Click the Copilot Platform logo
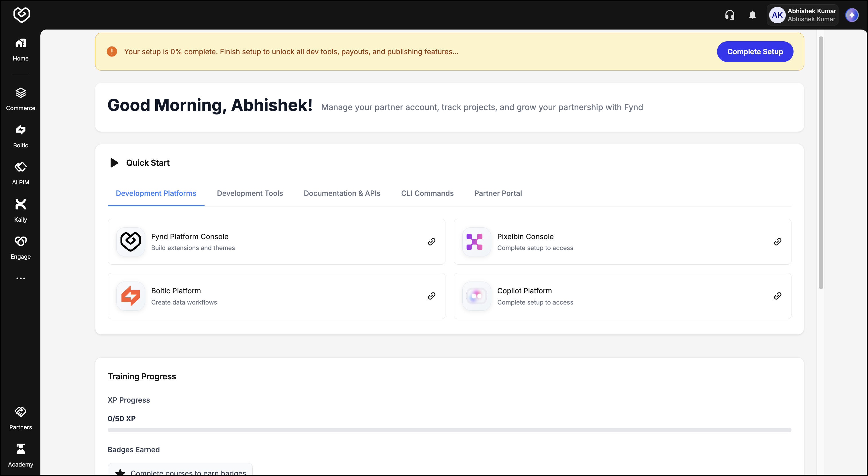Viewport: 868px width, 476px height. 476,296
